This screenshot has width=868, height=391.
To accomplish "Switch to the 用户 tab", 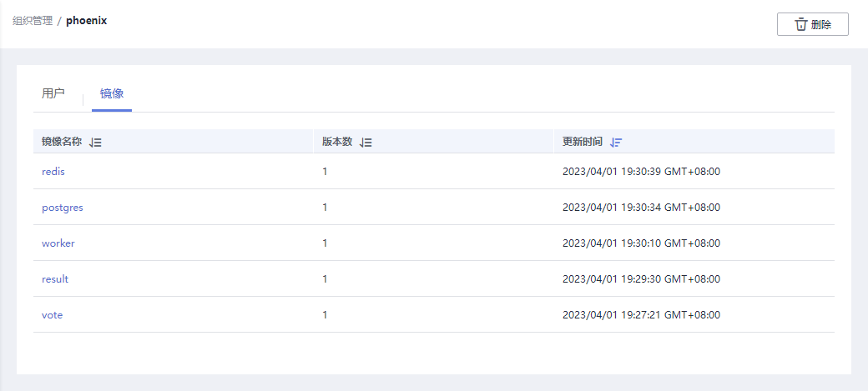I will pyautogui.click(x=53, y=93).
